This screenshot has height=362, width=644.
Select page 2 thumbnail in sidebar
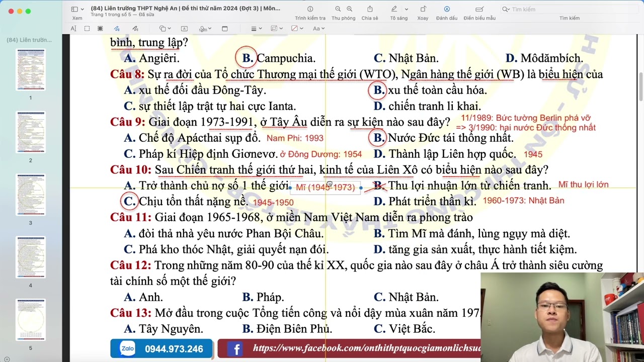click(x=30, y=132)
